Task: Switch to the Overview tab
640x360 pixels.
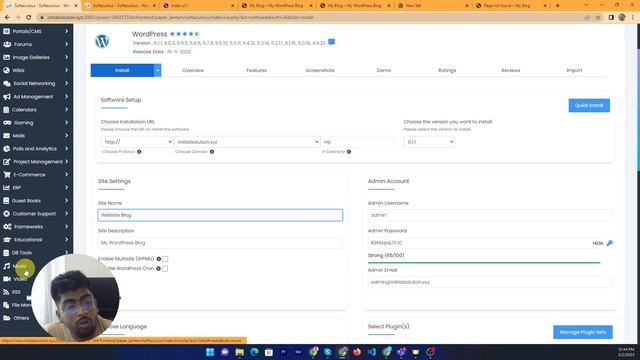Action: [x=193, y=70]
